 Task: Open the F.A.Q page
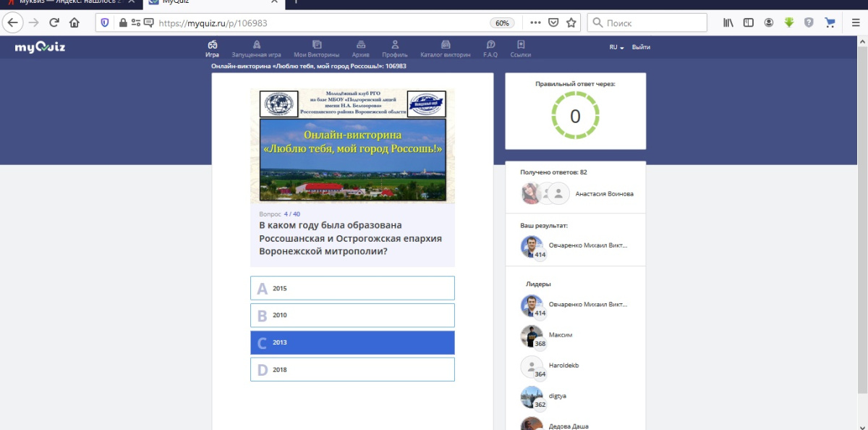[490, 49]
